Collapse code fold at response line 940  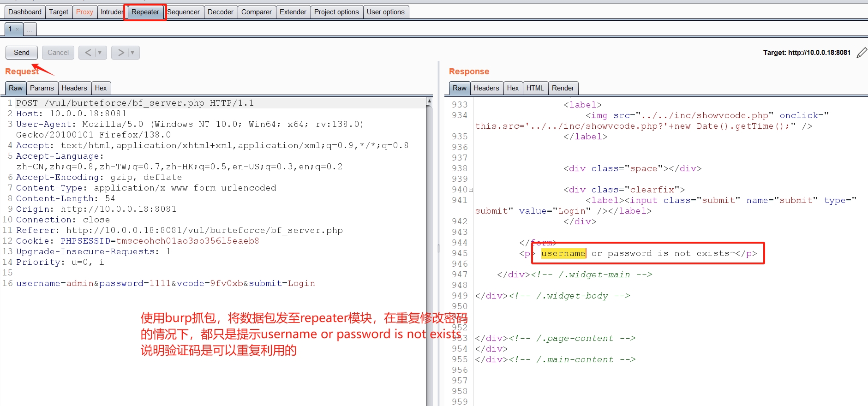471,190
